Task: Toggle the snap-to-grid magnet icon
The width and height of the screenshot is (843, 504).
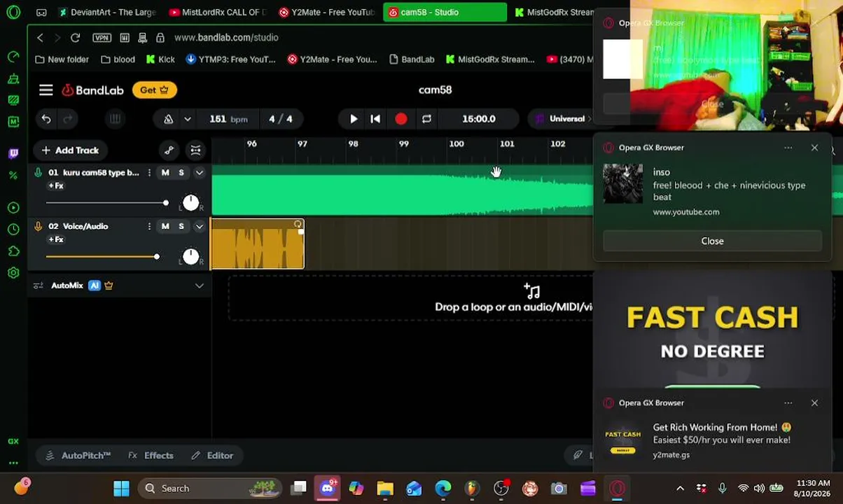Action: 195,150
